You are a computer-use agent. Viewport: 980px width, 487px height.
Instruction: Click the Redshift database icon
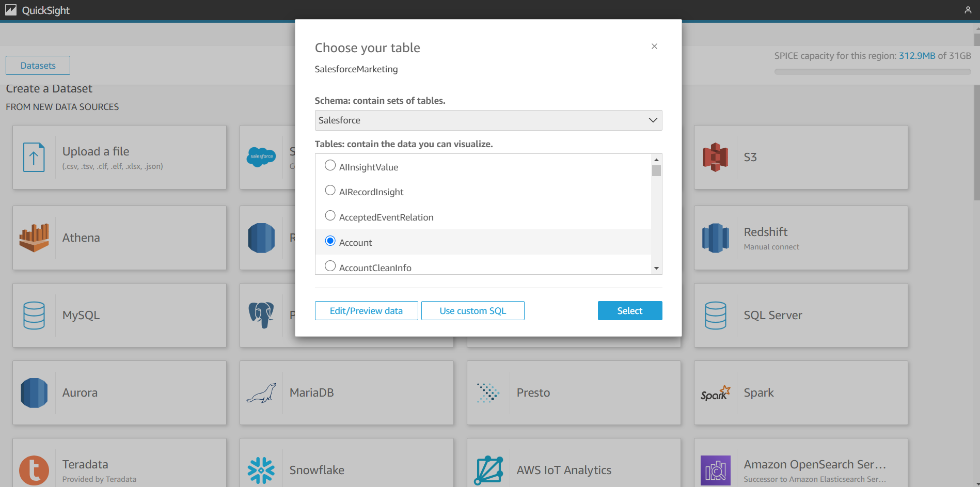click(716, 238)
